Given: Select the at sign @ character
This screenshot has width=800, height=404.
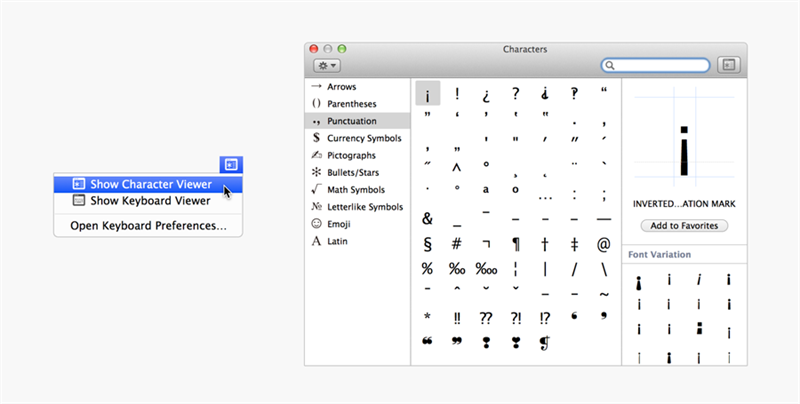Looking at the screenshot, I should click(x=604, y=244).
